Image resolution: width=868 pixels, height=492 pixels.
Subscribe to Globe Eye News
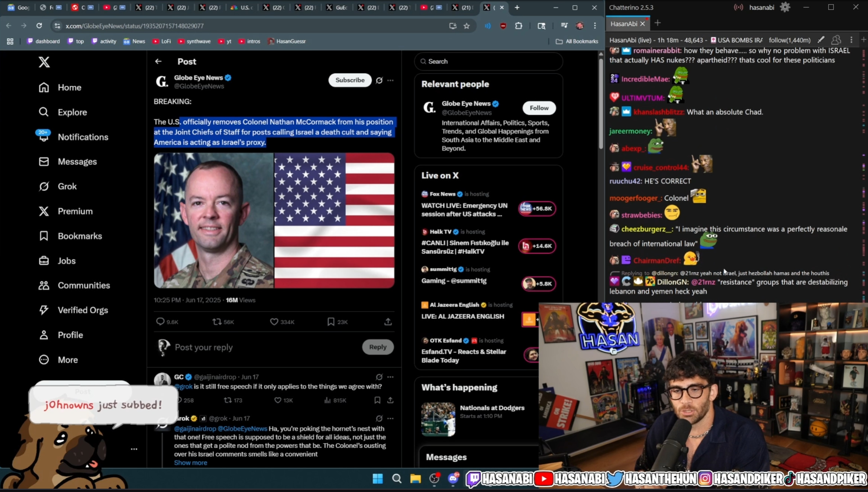tap(350, 80)
